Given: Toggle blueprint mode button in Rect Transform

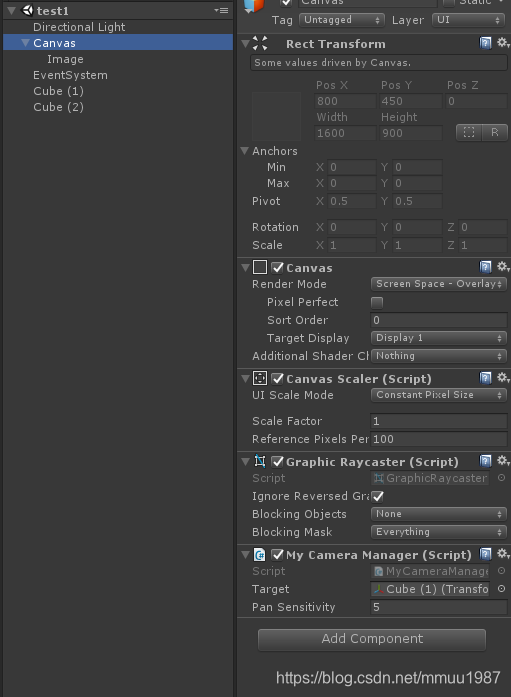Looking at the screenshot, I should tap(469, 132).
